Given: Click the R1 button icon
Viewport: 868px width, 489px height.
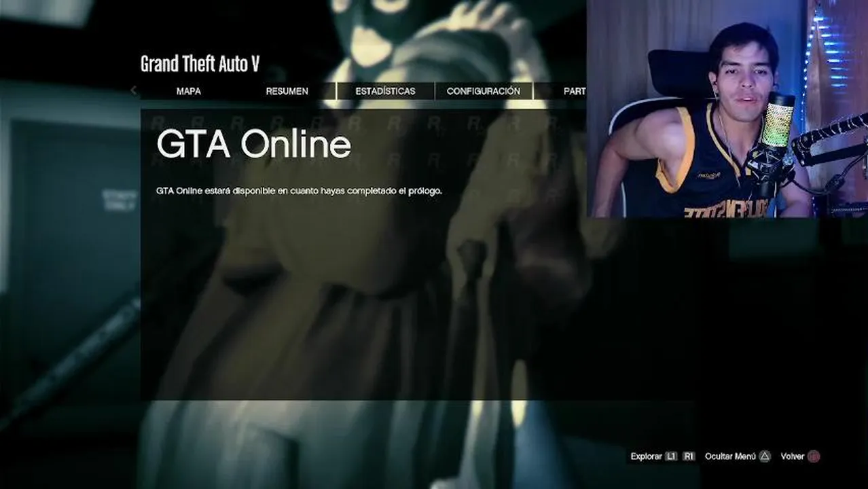Looking at the screenshot, I should click(x=689, y=456).
